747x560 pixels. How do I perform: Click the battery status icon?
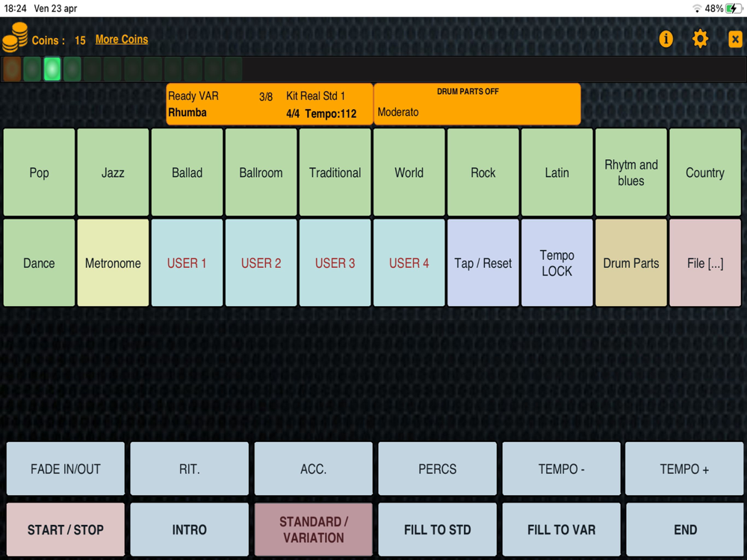click(x=734, y=8)
